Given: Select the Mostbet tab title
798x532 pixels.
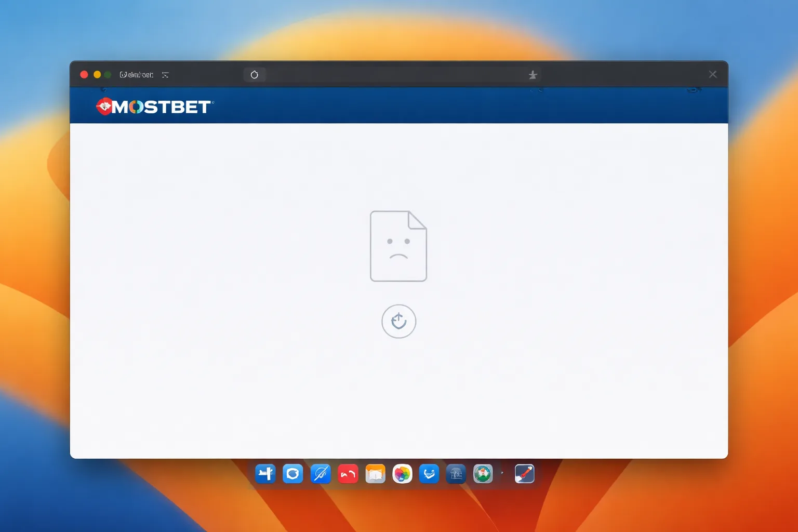Looking at the screenshot, I should coord(137,75).
